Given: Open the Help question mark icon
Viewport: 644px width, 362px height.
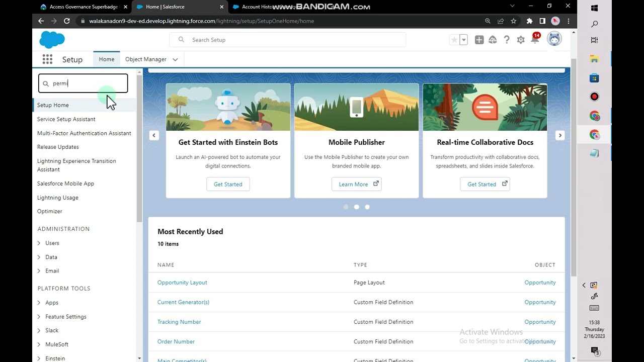Looking at the screenshot, I should tap(507, 40).
